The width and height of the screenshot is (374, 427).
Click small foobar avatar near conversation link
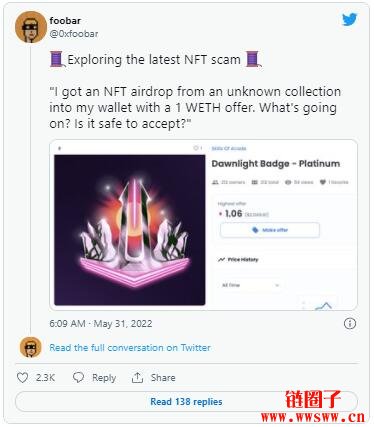pyautogui.click(x=30, y=347)
